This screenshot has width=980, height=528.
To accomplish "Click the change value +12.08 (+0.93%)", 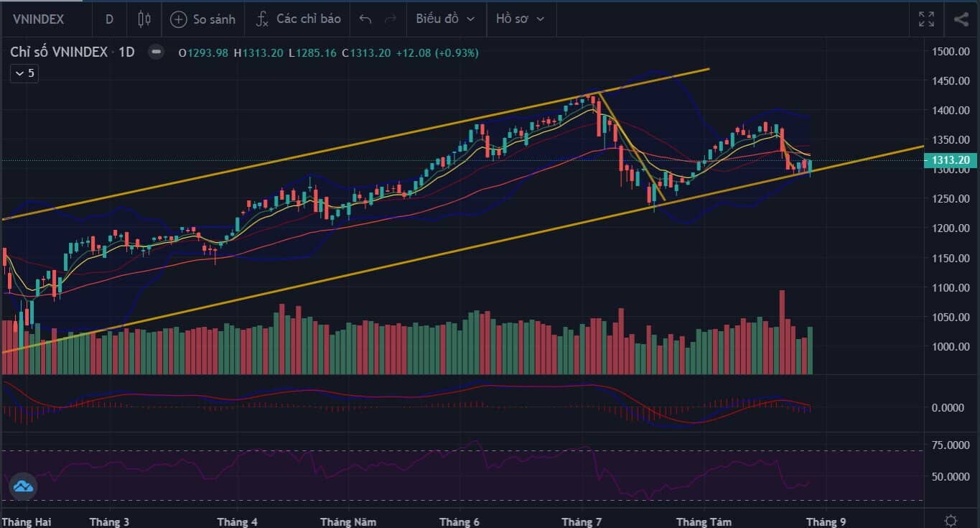I will pyautogui.click(x=437, y=52).
